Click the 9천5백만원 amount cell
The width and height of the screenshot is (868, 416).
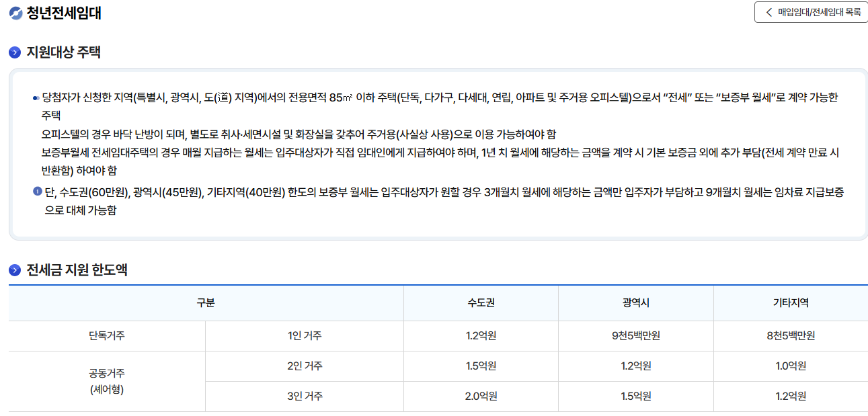[x=635, y=336]
